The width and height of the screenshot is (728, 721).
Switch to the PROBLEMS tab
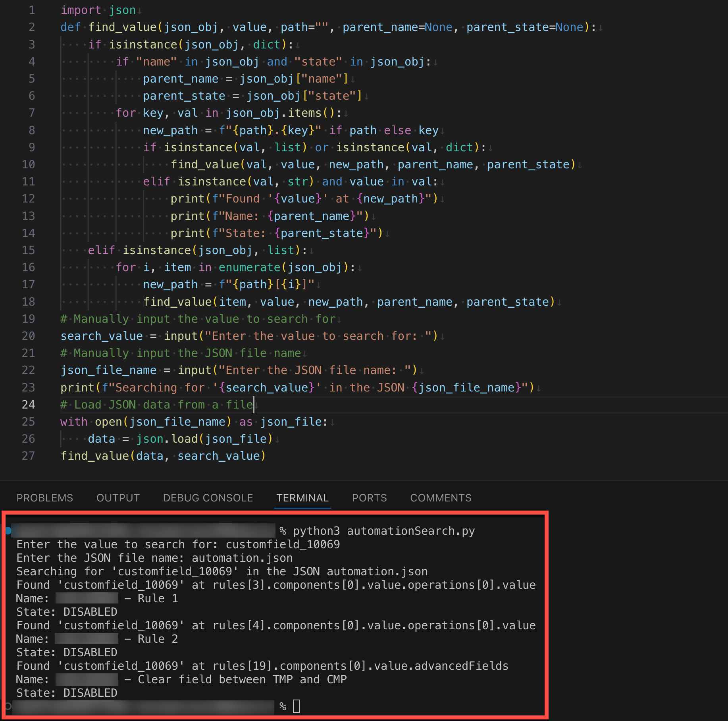(45, 498)
